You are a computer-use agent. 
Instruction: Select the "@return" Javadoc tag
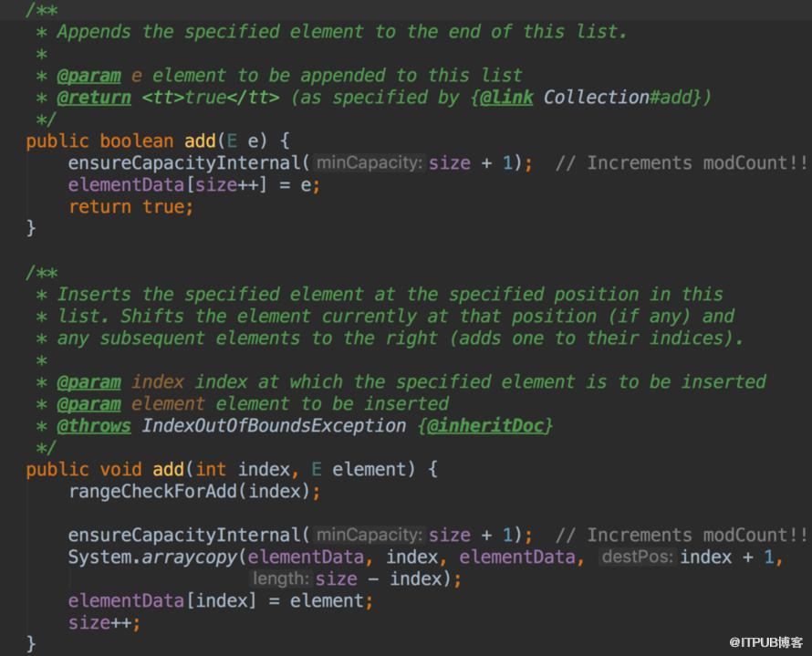[x=94, y=98]
